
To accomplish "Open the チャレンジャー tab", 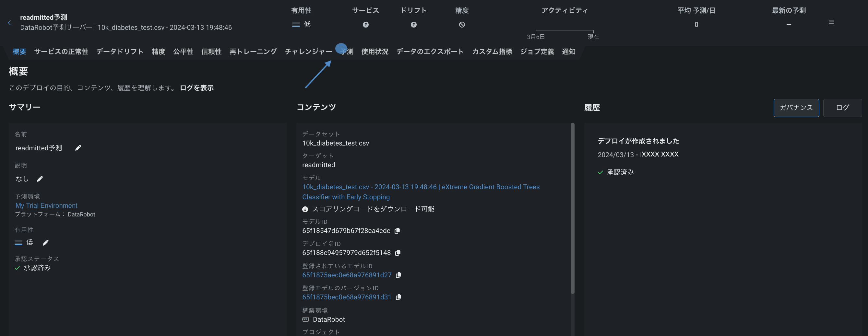I will [308, 52].
